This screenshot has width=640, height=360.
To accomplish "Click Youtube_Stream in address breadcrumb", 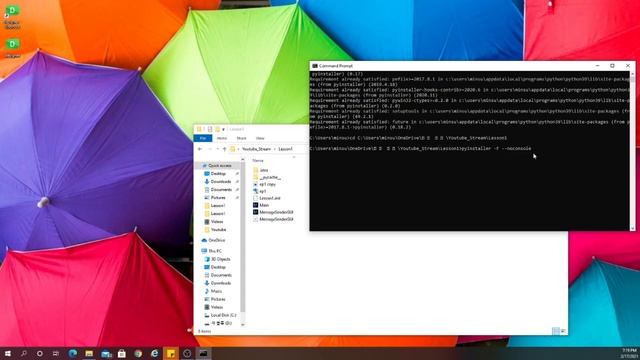I will pos(256,149).
